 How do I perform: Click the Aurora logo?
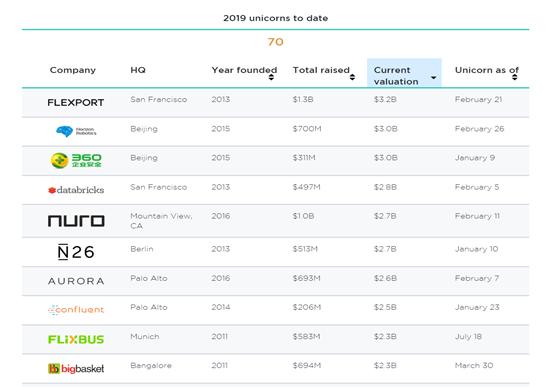point(76,281)
